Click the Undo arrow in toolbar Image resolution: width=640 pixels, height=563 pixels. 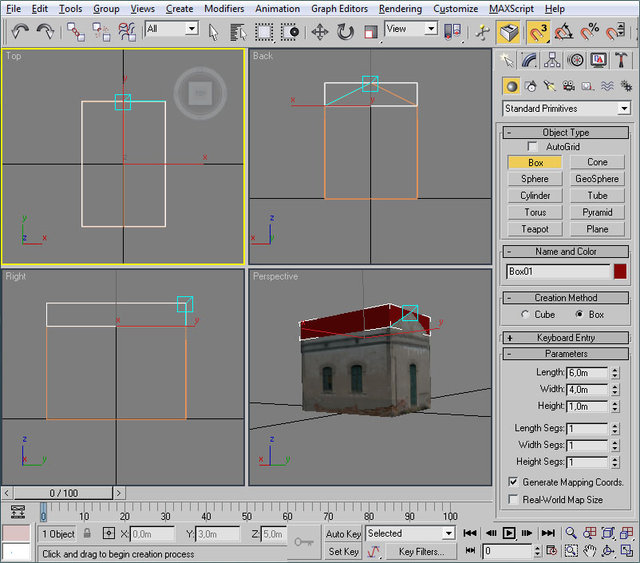(20, 31)
